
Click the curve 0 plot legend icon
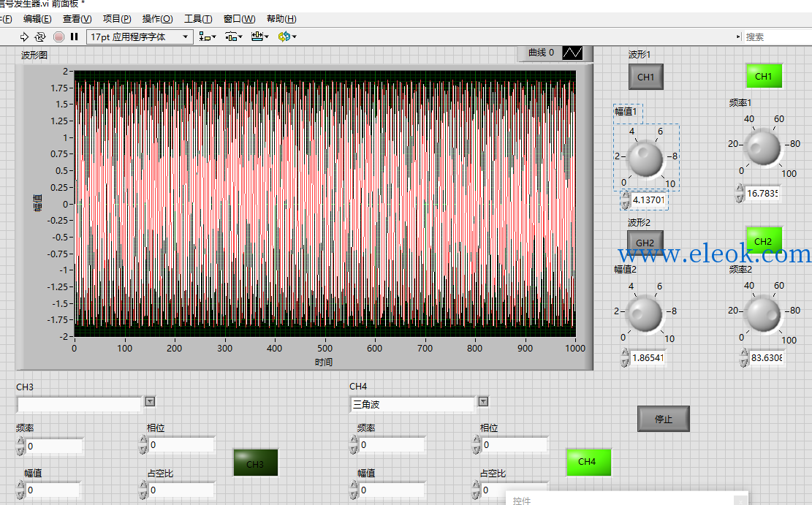pos(572,53)
